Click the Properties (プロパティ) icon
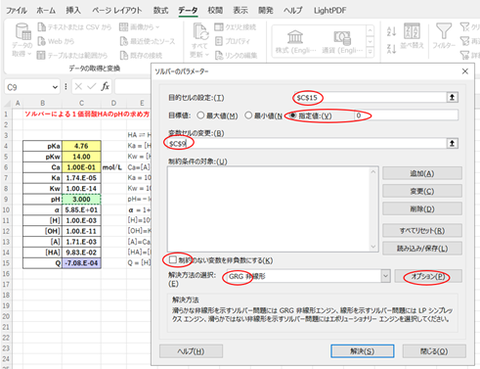Screen dimensions: 480x369 [219, 41]
